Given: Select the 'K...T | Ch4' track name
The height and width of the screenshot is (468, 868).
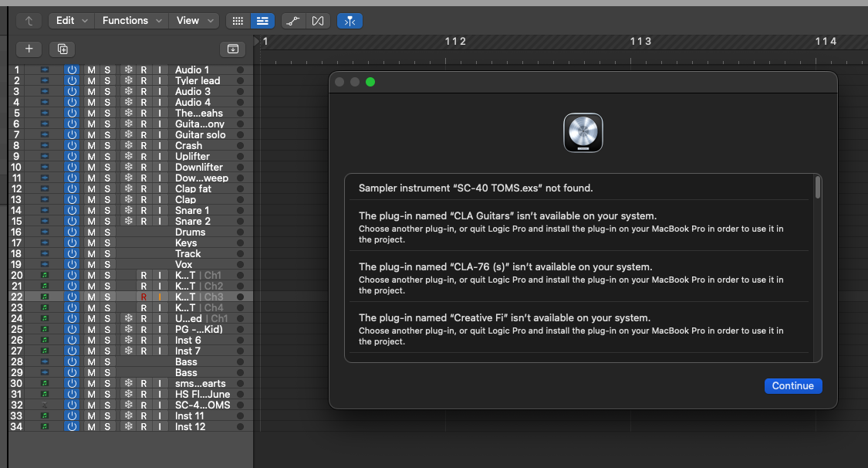Looking at the screenshot, I should tap(199, 308).
